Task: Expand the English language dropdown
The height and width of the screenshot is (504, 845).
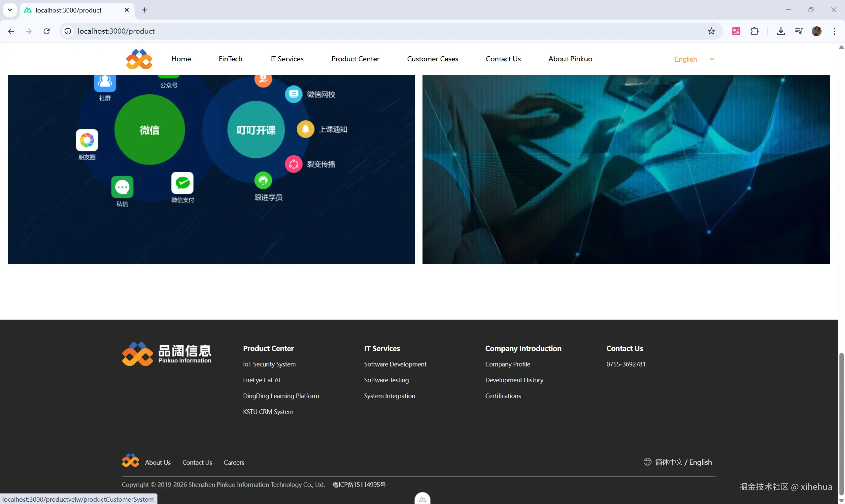Action: pyautogui.click(x=711, y=59)
